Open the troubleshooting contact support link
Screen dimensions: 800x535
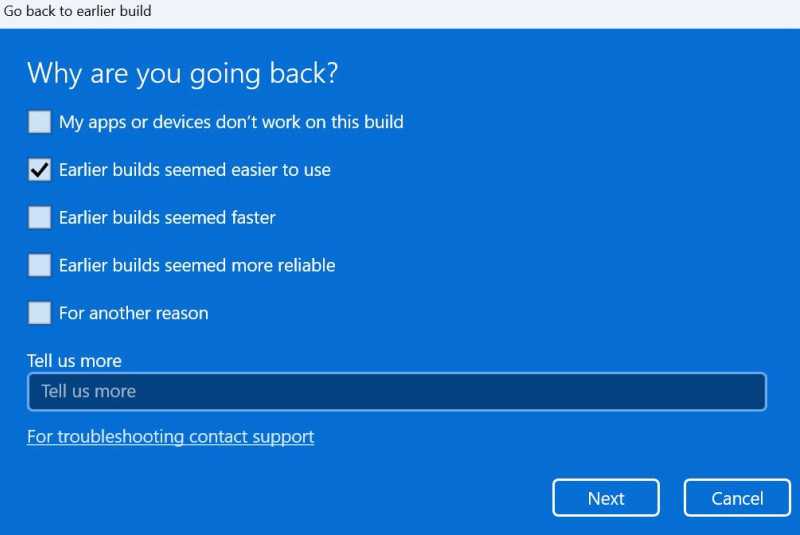pyautogui.click(x=170, y=437)
